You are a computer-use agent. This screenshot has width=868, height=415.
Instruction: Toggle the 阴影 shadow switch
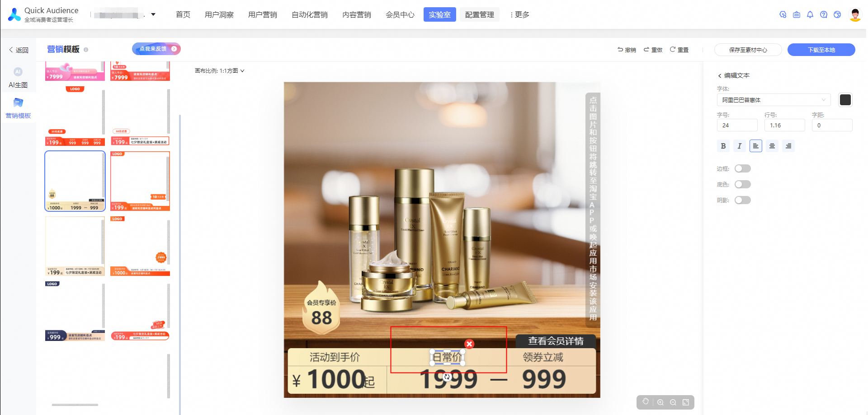coord(743,200)
